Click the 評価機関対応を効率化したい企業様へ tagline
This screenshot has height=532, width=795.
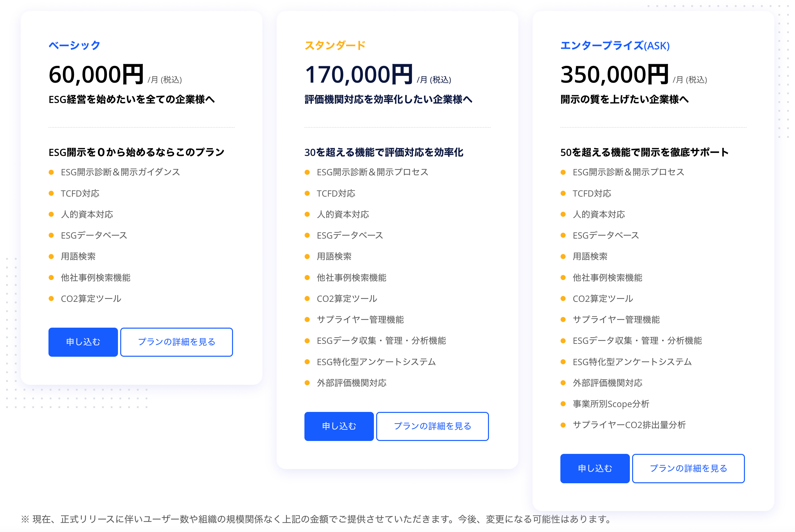point(388,99)
